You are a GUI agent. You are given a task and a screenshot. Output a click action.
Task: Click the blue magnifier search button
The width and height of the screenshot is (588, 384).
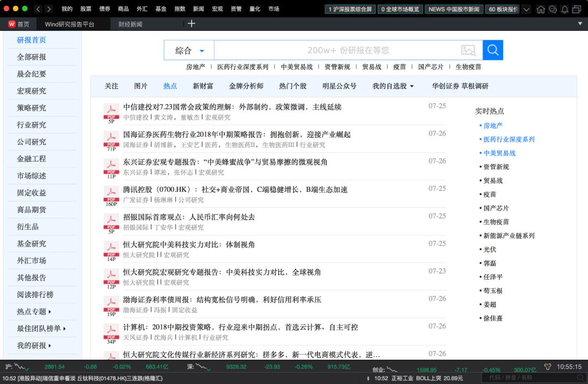tap(492, 49)
